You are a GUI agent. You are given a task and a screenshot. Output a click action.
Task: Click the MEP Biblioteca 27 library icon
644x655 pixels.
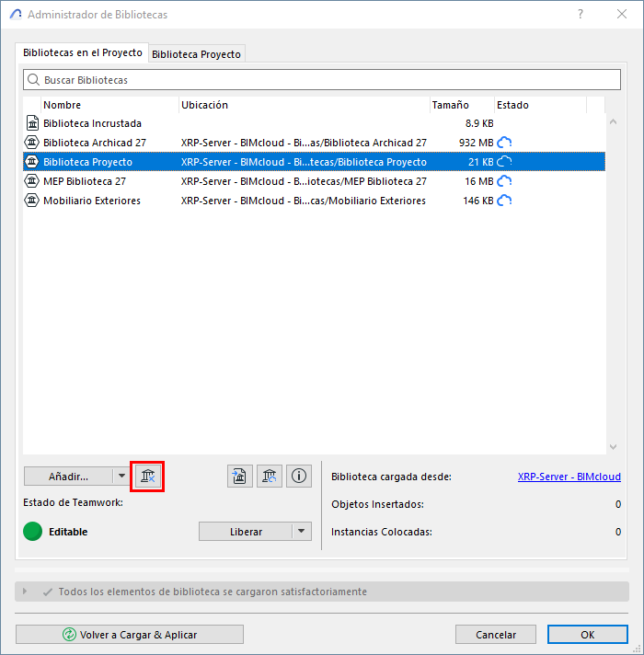coord(32,181)
